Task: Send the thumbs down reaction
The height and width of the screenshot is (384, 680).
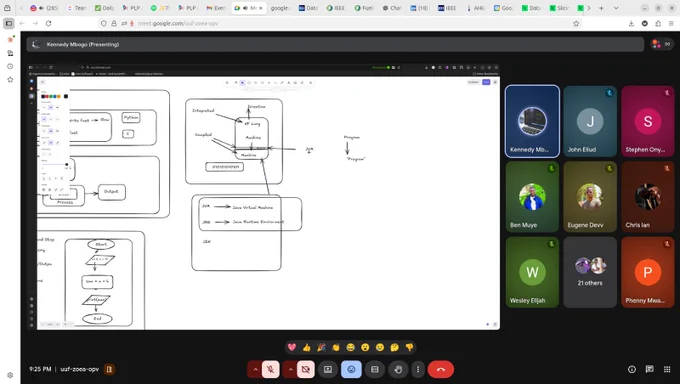Action: click(409, 347)
